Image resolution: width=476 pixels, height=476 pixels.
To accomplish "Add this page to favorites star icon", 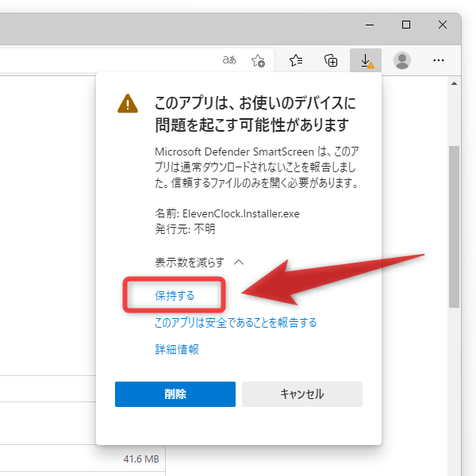I will pyautogui.click(x=258, y=60).
